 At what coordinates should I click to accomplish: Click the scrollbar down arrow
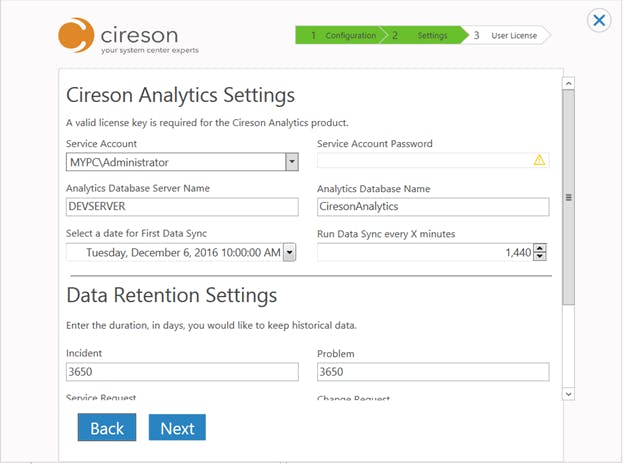tap(568, 394)
